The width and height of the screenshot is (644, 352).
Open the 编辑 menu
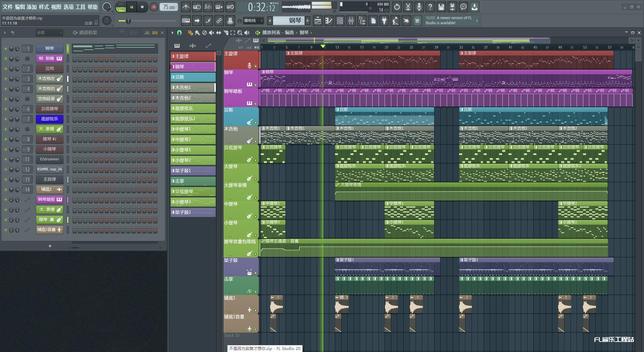click(20, 7)
